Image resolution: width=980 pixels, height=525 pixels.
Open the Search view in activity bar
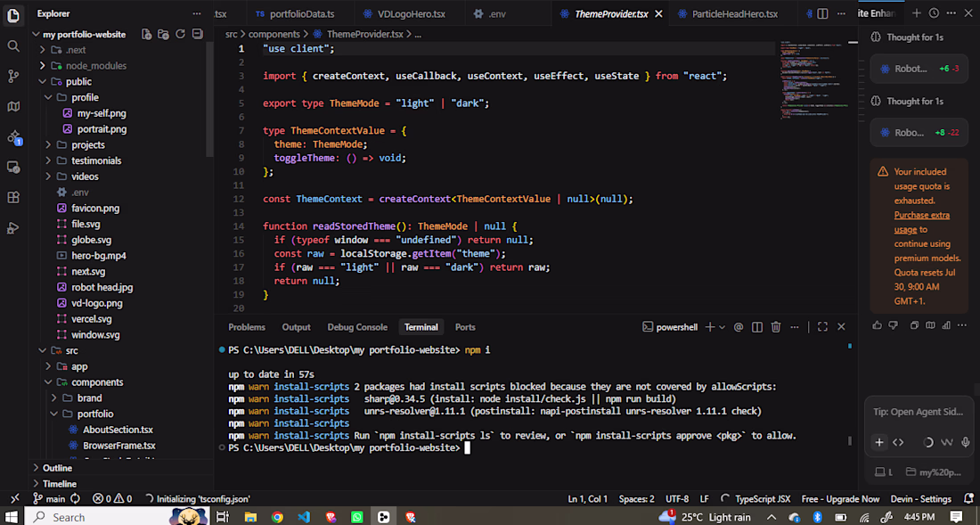click(13, 45)
